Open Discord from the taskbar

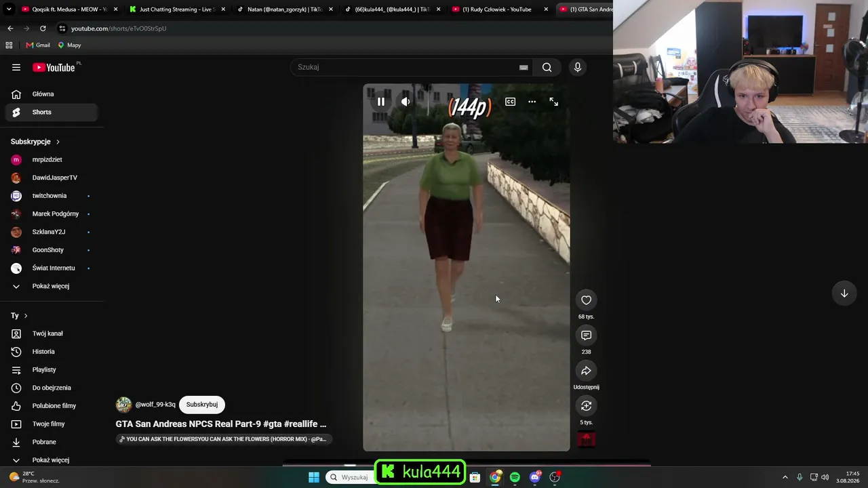pyautogui.click(x=535, y=477)
